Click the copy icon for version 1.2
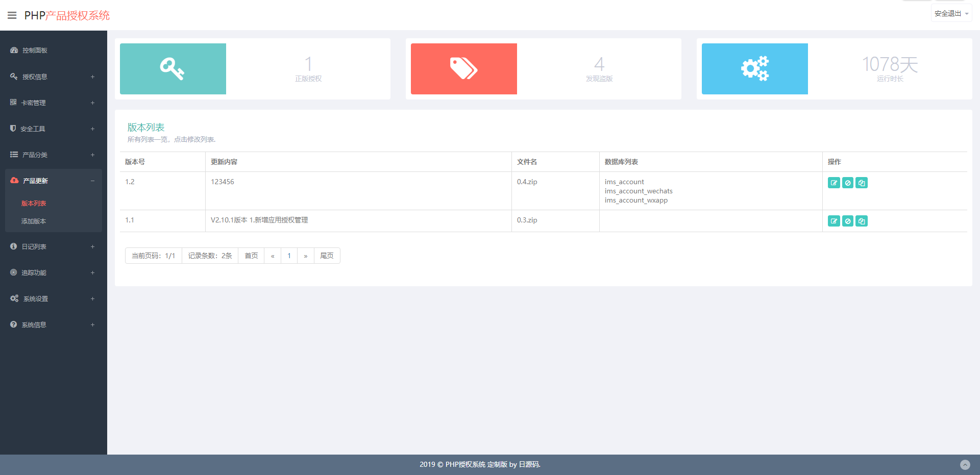The height and width of the screenshot is (475, 980). pos(862,183)
